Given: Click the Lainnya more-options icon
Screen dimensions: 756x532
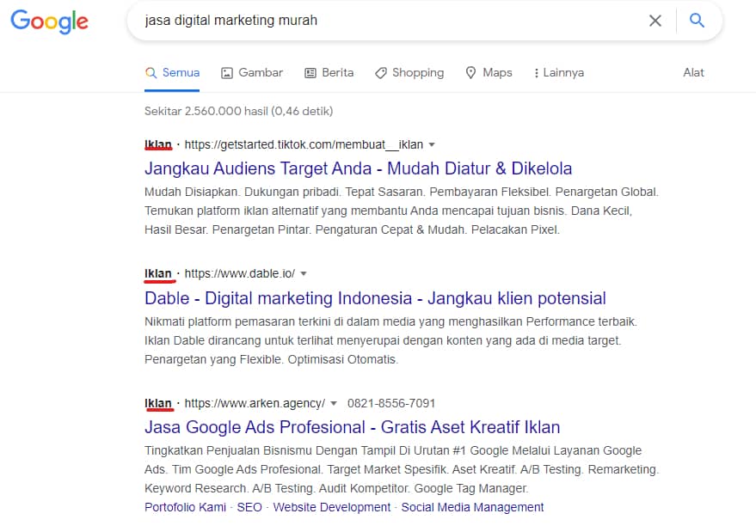Looking at the screenshot, I should click(x=538, y=73).
